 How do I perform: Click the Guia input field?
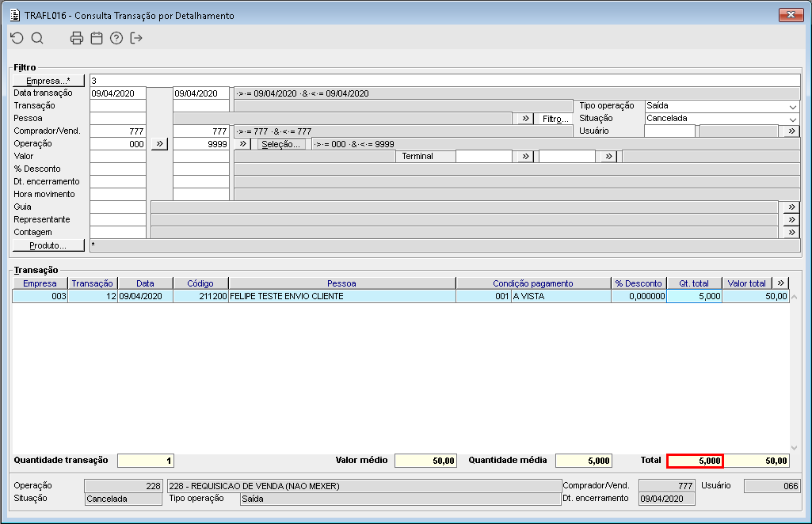pyautogui.click(x=118, y=207)
